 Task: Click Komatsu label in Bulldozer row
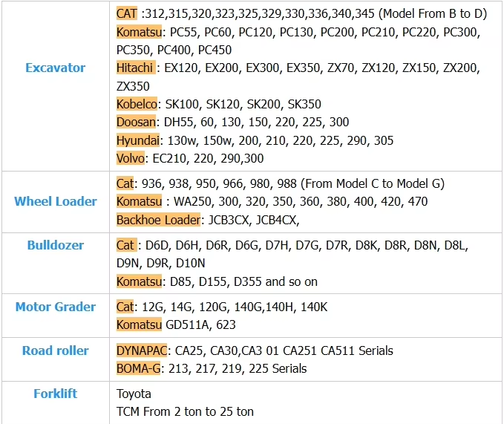(x=139, y=281)
